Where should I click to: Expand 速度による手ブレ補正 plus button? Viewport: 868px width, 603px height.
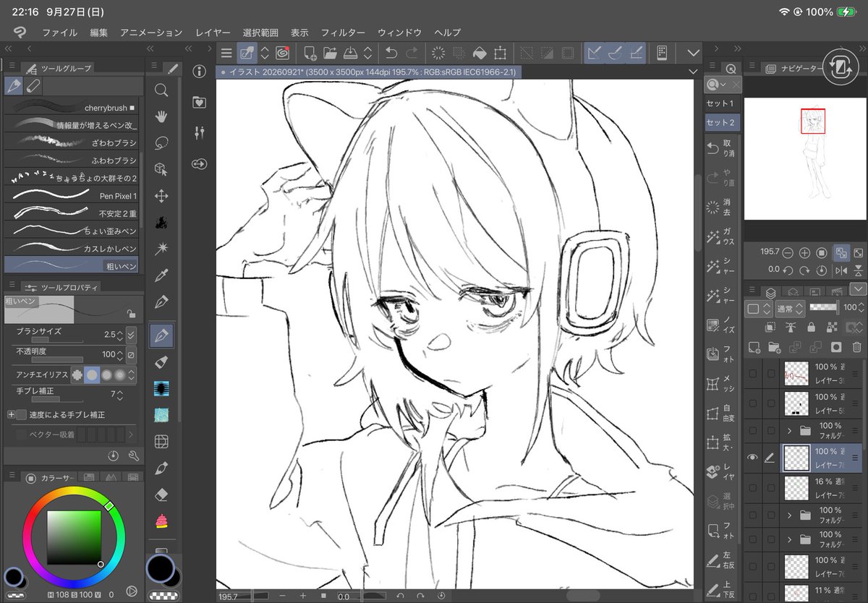(11, 415)
